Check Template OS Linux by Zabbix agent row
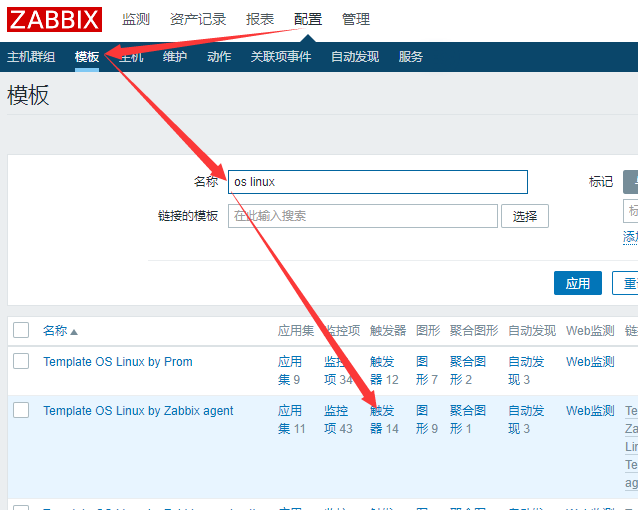 [x=21, y=410]
